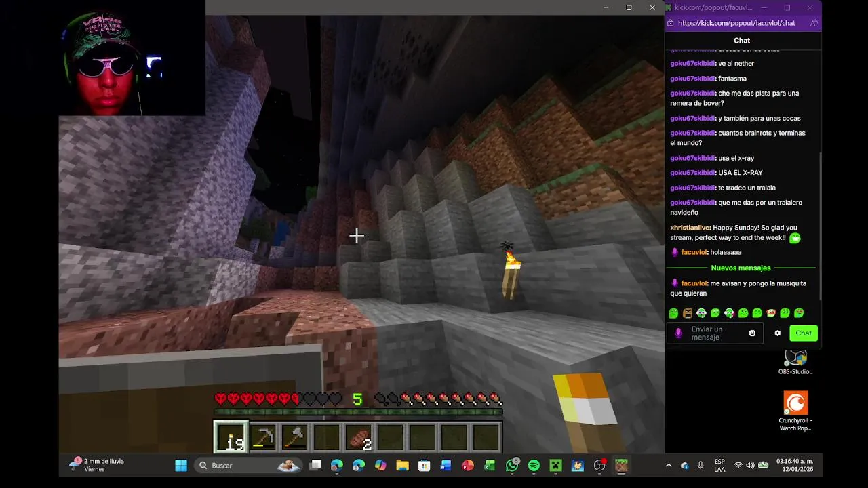The height and width of the screenshot is (488, 868).
Task: Open Copilot from the taskbar
Action: point(380,466)
